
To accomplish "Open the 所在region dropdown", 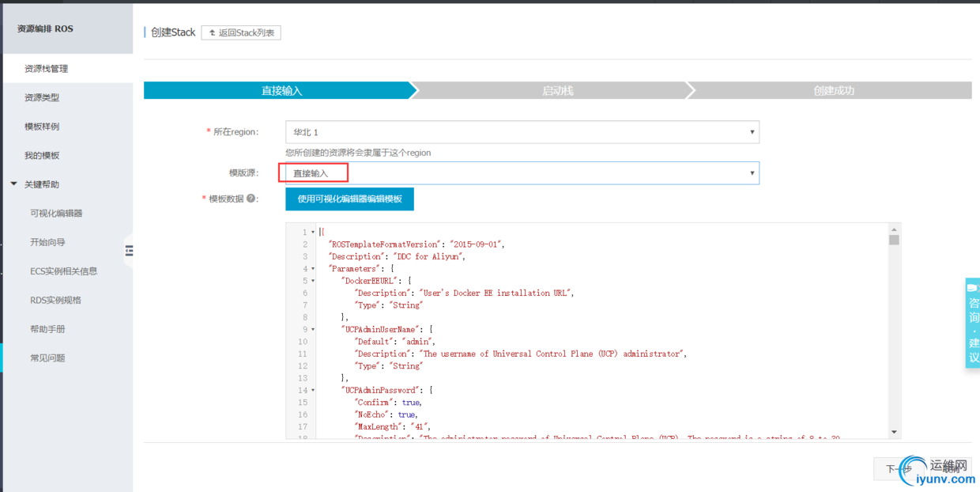I will tap(522, 132).
